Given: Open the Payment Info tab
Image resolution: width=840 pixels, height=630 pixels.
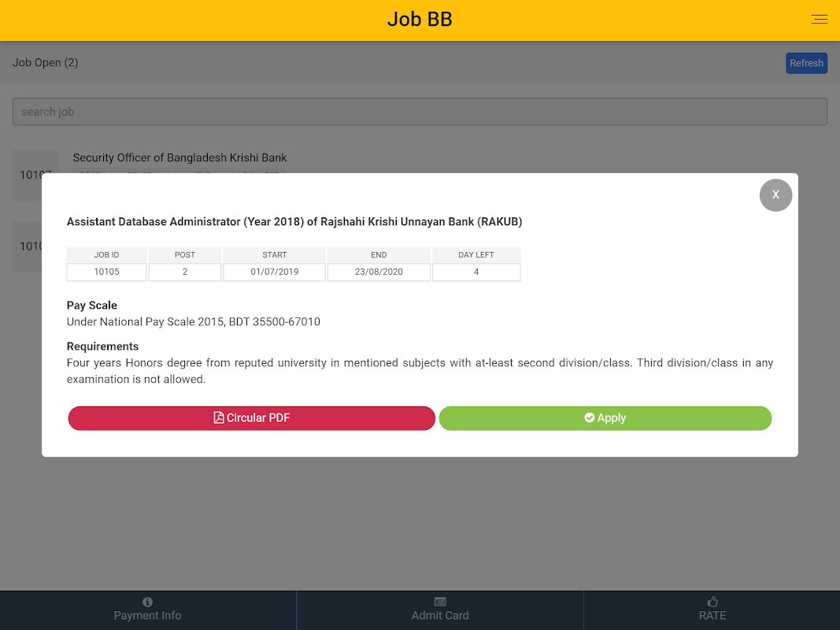Looking at the screenshot, I should pos(147,610).
